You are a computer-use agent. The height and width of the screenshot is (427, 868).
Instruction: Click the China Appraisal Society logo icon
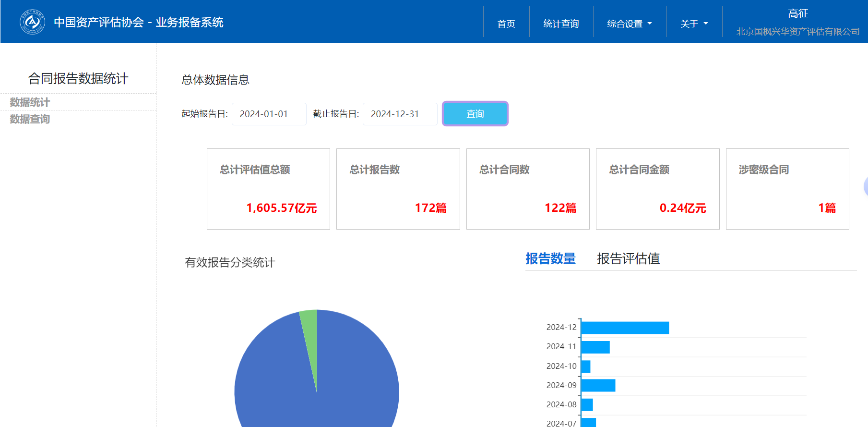click(32, 22)
